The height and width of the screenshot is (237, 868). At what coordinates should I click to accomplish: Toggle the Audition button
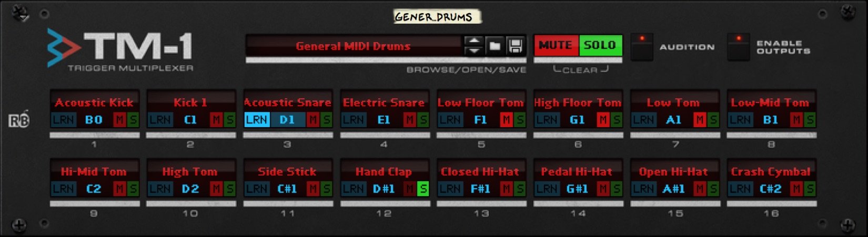[642, 47]
